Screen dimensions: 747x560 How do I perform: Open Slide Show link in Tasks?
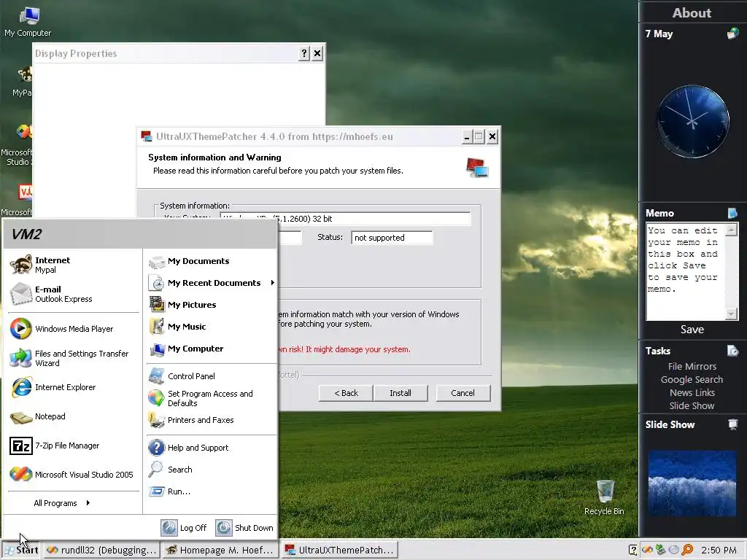click(692, 405)
